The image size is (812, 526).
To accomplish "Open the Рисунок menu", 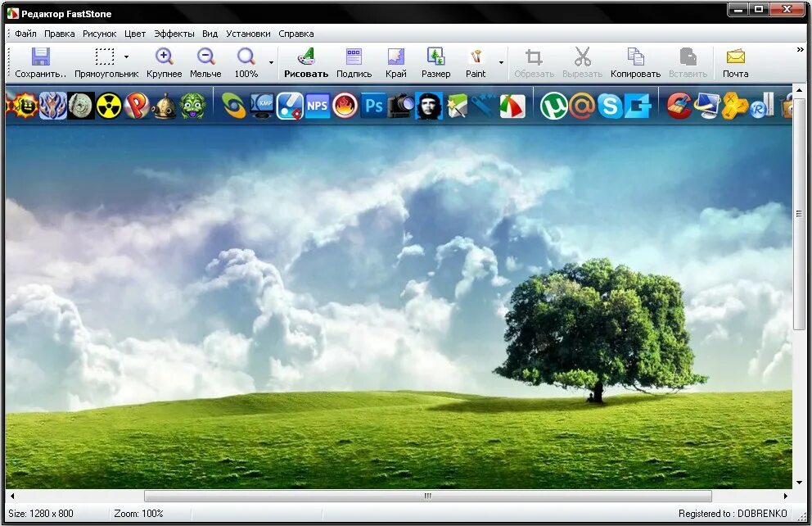I will 99,34.
